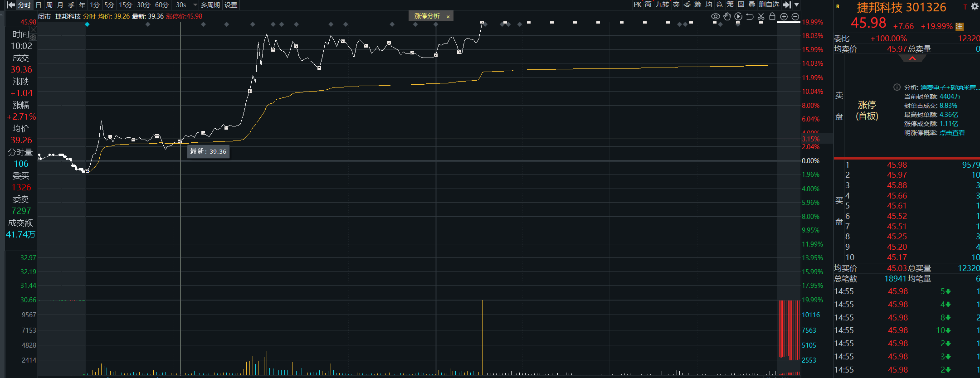Switch to the 60分 period tab

[x=161, y=5]
